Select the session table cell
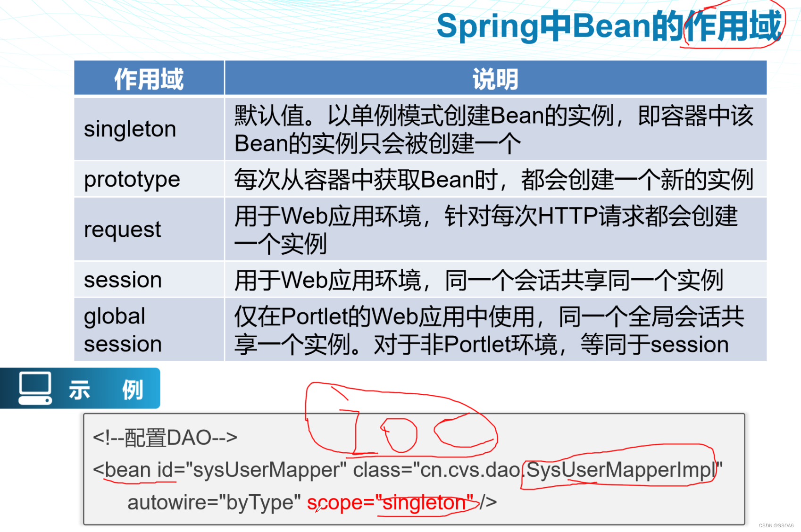The height and width of the screenshot is (532, 801). tap(149, 280)
